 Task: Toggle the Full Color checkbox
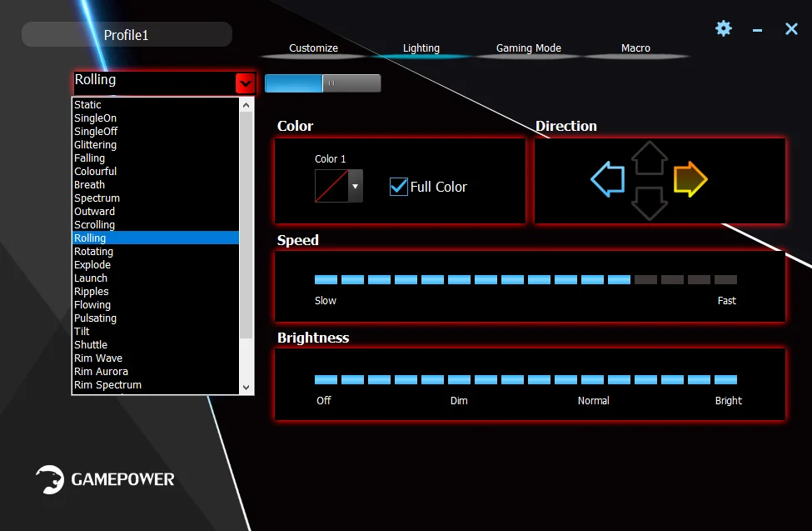tap(399, 187)
